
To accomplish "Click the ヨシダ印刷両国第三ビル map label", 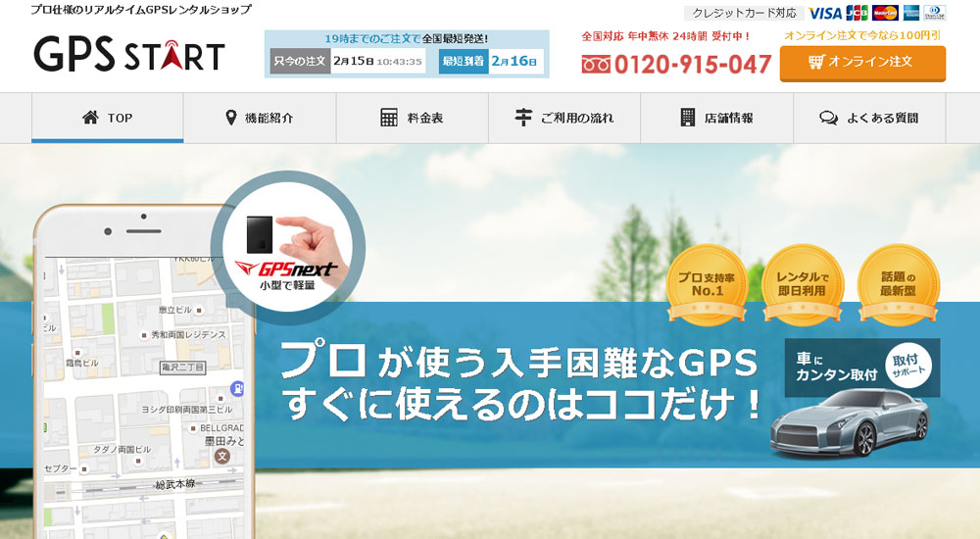I will (x=187, y=410).
